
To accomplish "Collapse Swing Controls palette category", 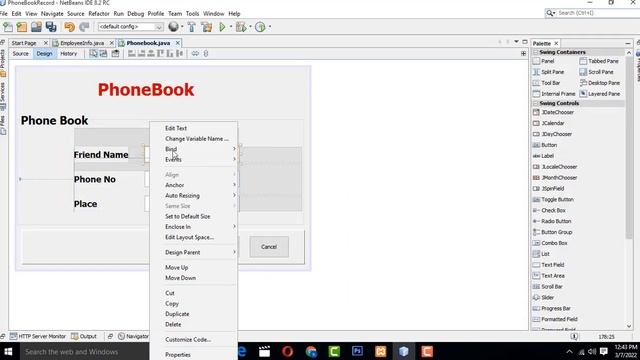I will tap(536, 103).
